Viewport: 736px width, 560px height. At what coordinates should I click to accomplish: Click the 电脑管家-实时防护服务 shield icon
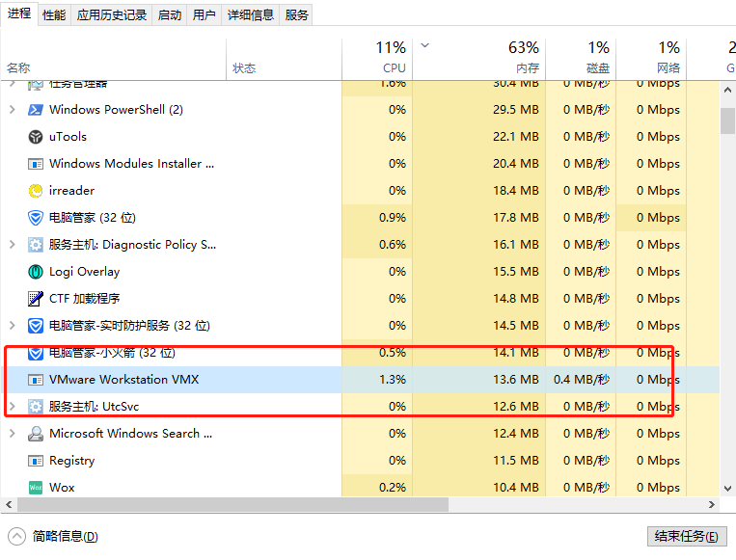[35, 326]
